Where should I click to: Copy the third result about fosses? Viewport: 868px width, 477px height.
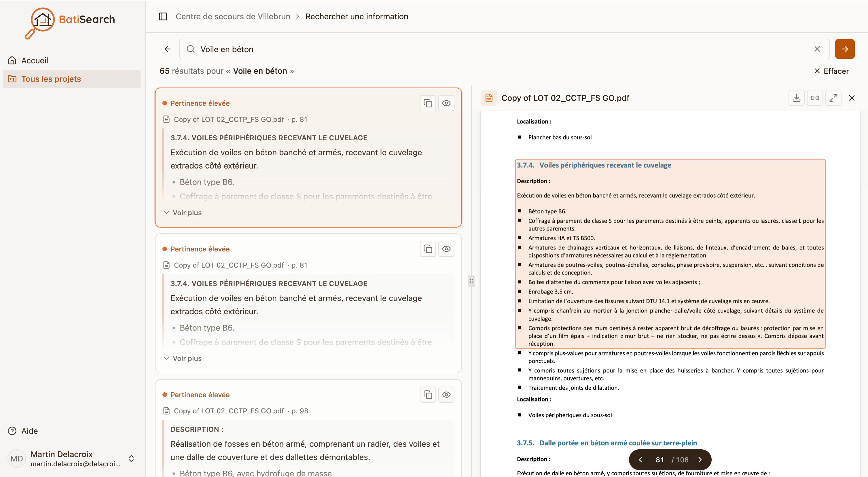click(428, 395)
